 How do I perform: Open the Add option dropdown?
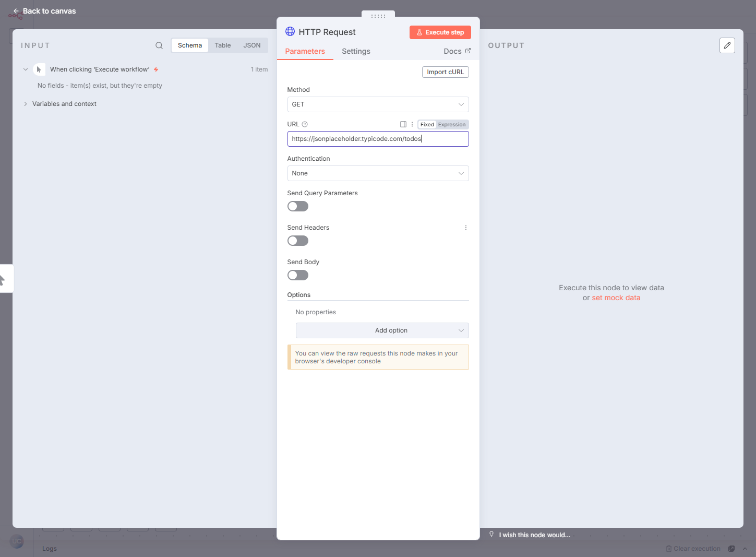tap(382, 330)
